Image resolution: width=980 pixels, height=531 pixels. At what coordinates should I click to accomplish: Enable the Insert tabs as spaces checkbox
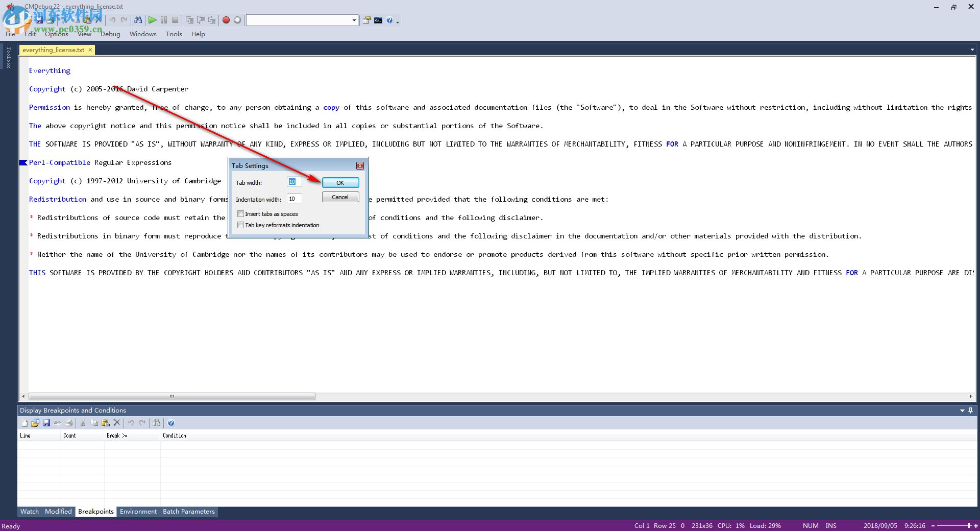[x=240, y=213]
